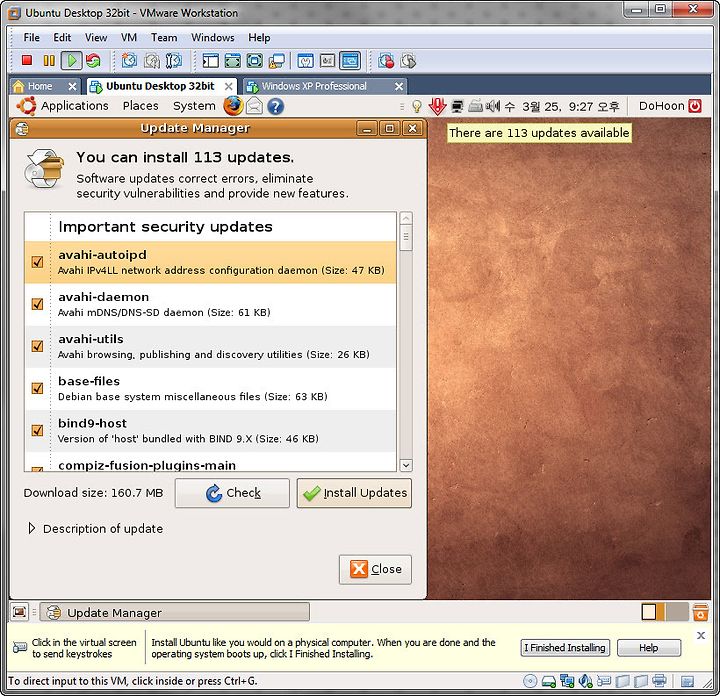The image size is (720, 696).
Task: Open the Trash icon on bottom panel
Action: 700,612
